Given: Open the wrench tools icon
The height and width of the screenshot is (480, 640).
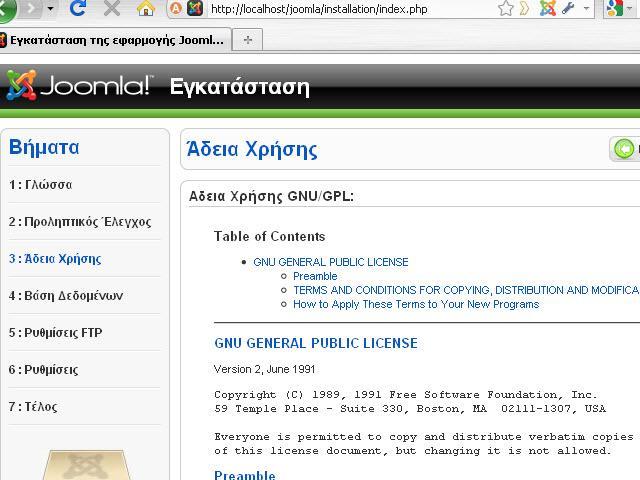Looking at the screenshot, I should [x=569, y=8].
